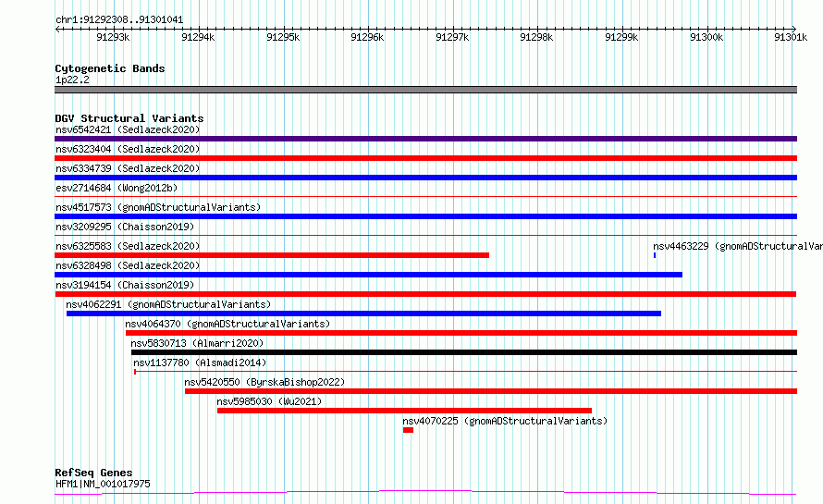
Task: Select the dark purple nsv6542421 variant bar
Action: (425, 139)
